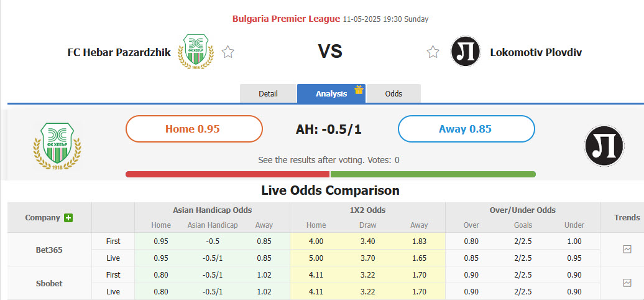The image size is (644, 300).
Task: Open Bet365 trends chart icon
Action: click(627, 249)
